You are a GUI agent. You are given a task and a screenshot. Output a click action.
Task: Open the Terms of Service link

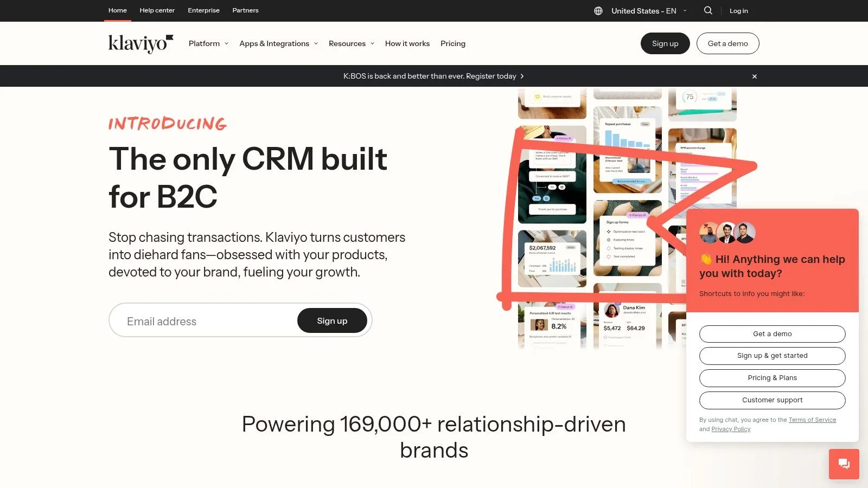pyautogui.click(x=812, y=420)
